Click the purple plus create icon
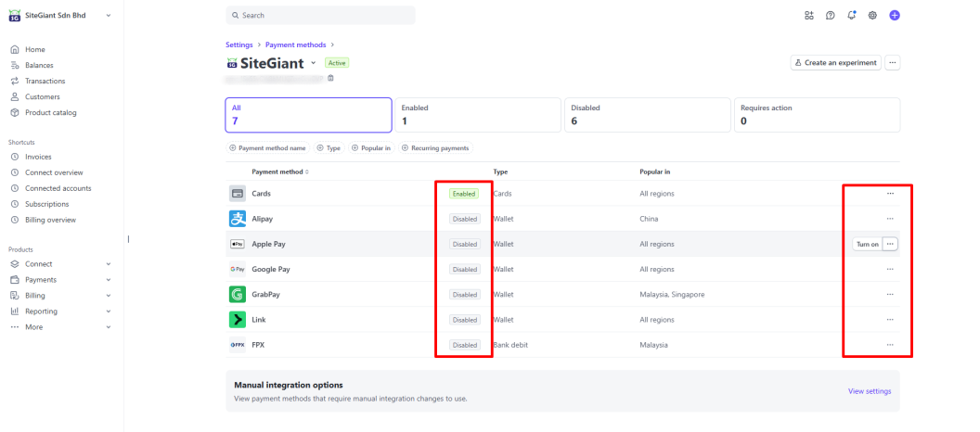The height and width of the screenshot is (432, 980). [895, 15]
